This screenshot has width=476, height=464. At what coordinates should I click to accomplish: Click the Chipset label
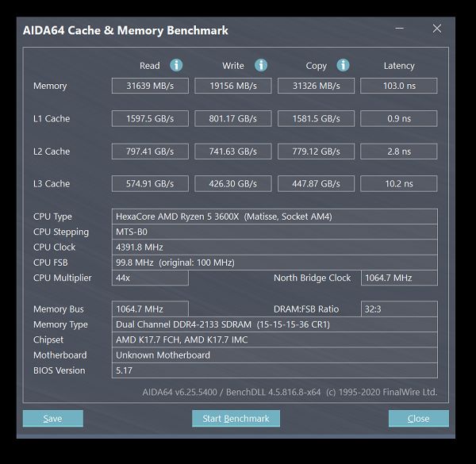coord(48,340)
